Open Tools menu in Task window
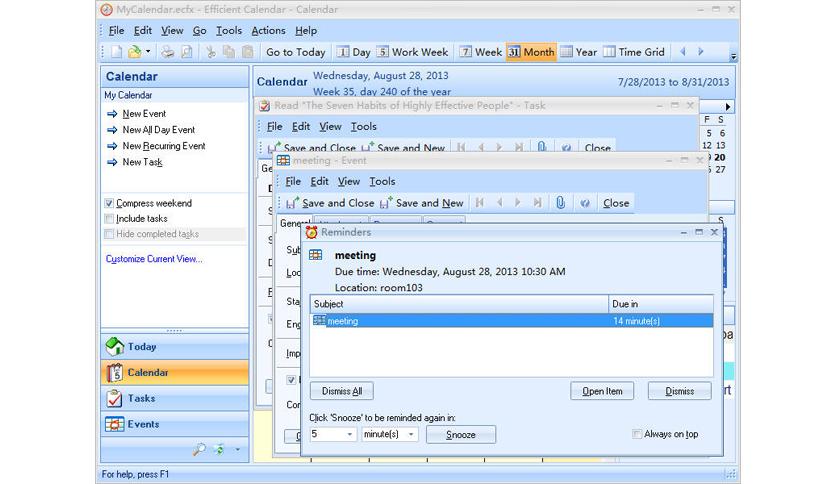The width and height of the screenshot is (836, 484). 364,126
